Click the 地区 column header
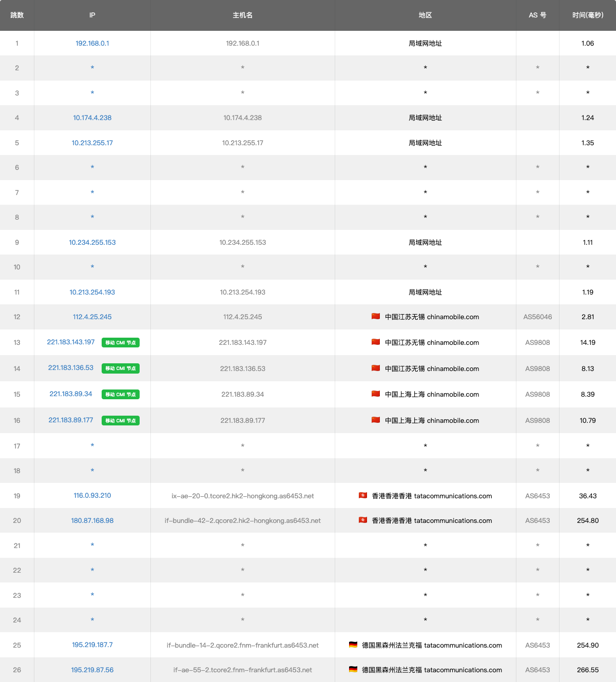The width and height of the screenshot is (616, 682). 426,15
